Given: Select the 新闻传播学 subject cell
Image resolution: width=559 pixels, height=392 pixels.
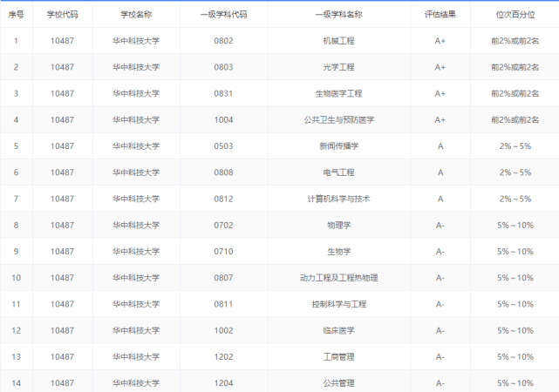Looking at the screenshot, I should point(338,146).
